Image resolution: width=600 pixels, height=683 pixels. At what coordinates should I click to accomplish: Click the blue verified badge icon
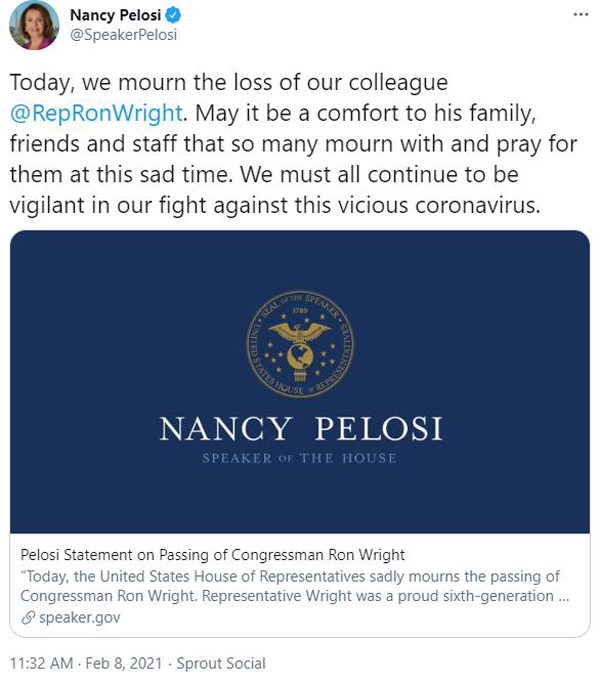tap(173, 15)
